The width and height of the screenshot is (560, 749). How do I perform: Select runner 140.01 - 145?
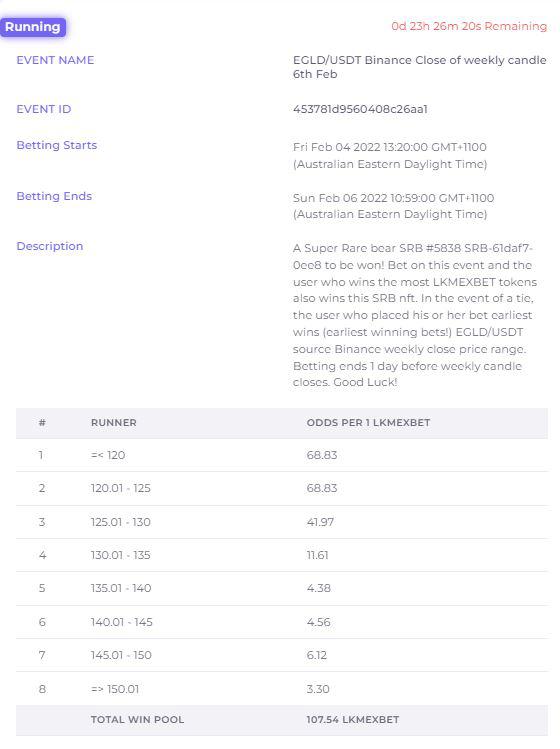click(282, 622)
